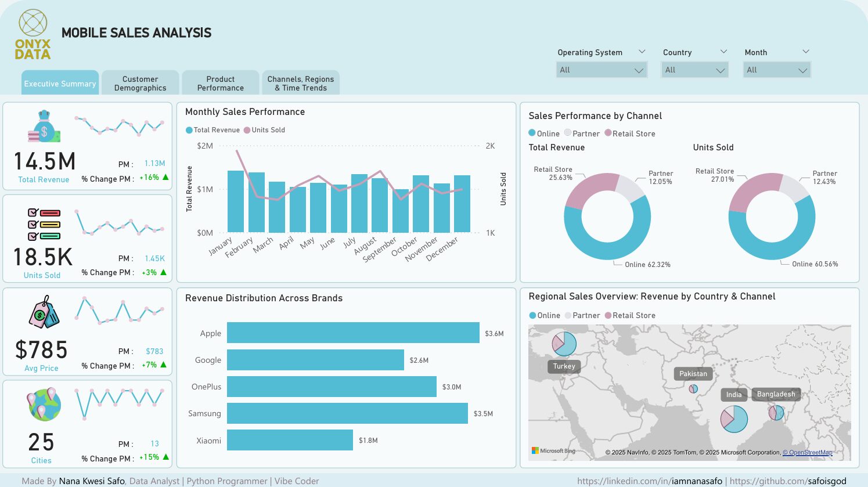Click the Onyx Data logo
Viewport: 868px width, 487px height.
click(x=33, y=34)
